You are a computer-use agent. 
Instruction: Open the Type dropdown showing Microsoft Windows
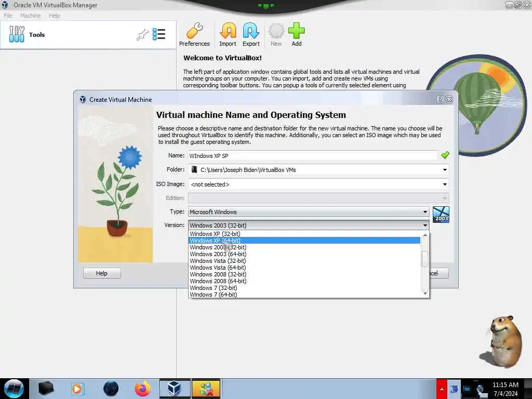[x=309, y=212]
